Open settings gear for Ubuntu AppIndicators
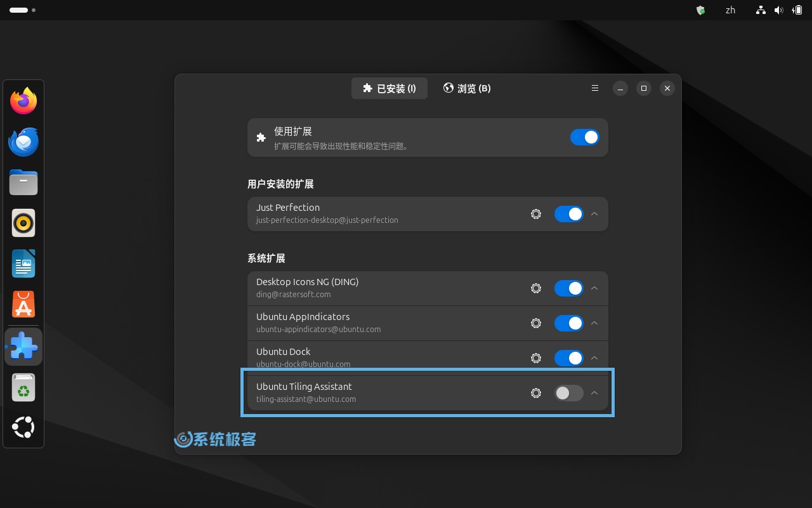The image size is (812, 508). click(x=536, y=323)
